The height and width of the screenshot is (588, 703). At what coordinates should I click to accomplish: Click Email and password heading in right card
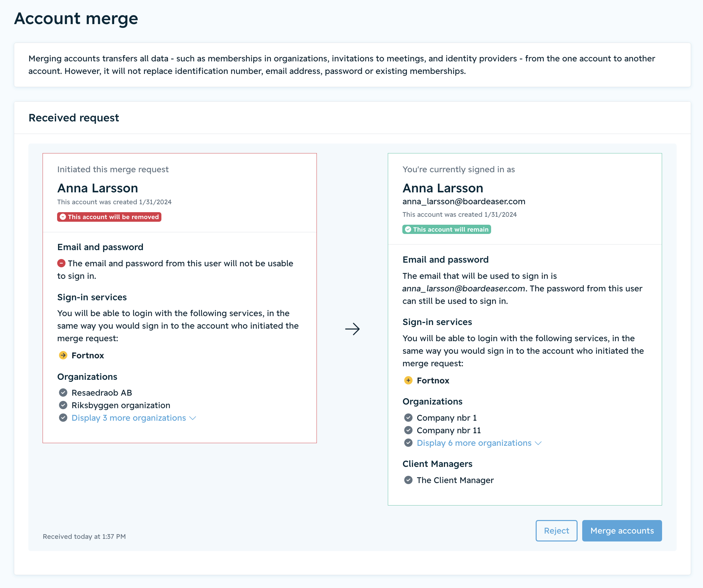point(445,260)
